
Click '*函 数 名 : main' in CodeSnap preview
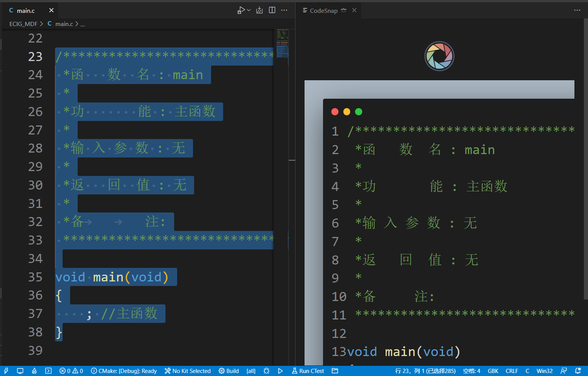tap(425, 150)
